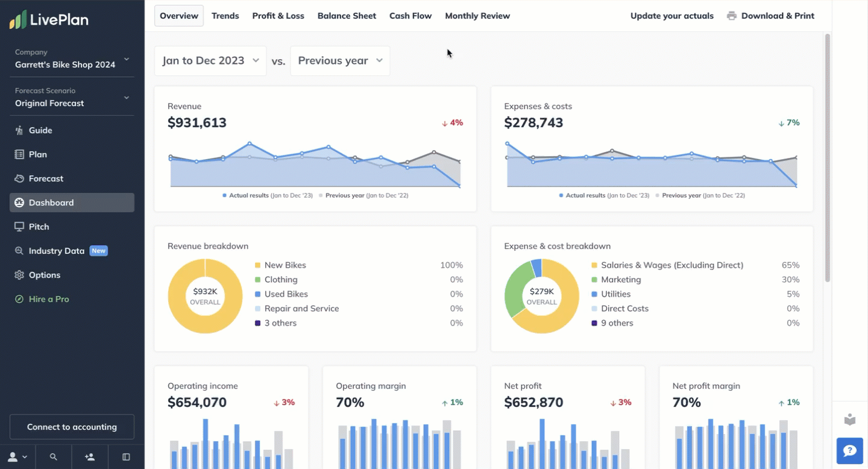Switch to the Profit & Loss tab
The height and width of the screenshot is (469, 868).
278,16
